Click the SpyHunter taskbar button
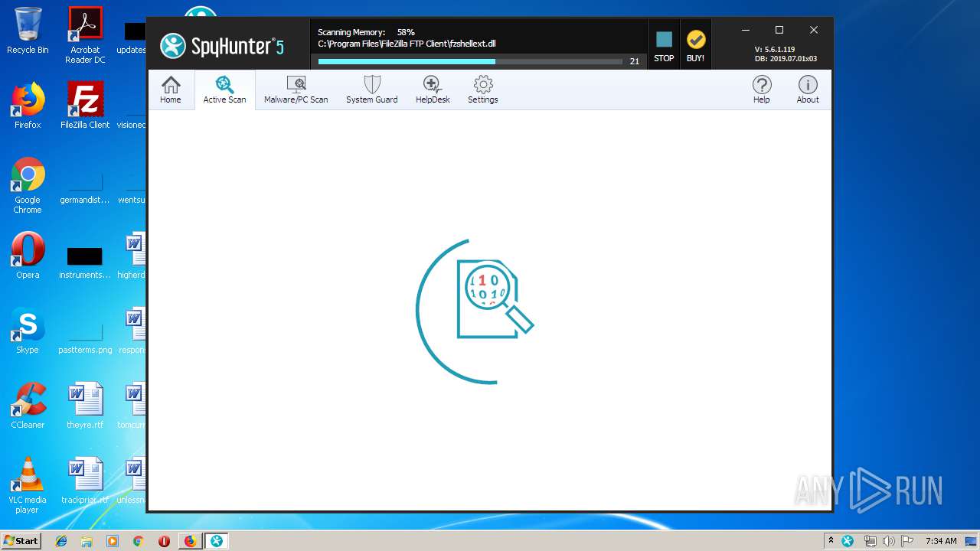Image resolution: width=980 pixels, height=551 pixels. coord(217,541)
